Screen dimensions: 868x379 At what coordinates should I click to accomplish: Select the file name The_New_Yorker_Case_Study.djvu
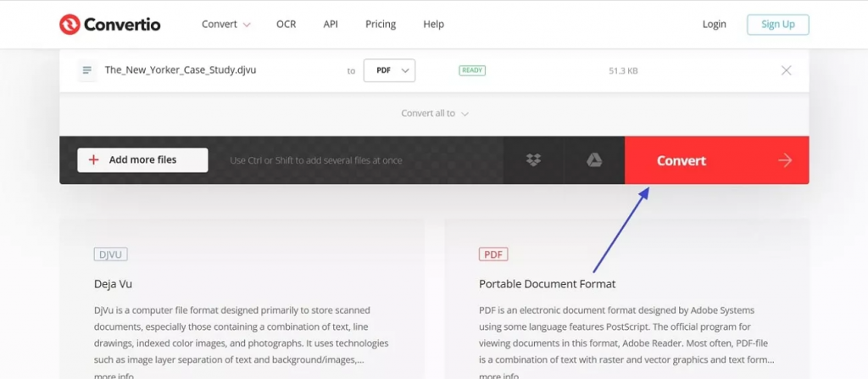click(181, 70)
